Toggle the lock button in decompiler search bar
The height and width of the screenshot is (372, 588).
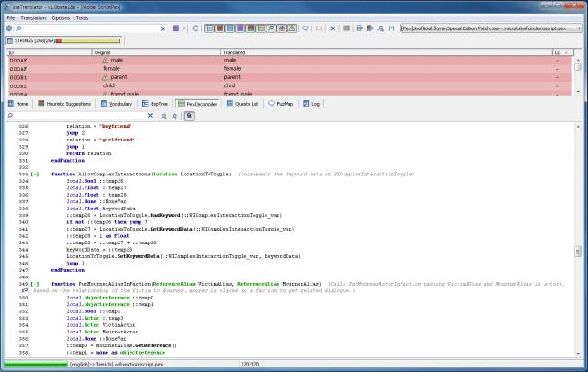pyautogui.click(x=188, y=116)
